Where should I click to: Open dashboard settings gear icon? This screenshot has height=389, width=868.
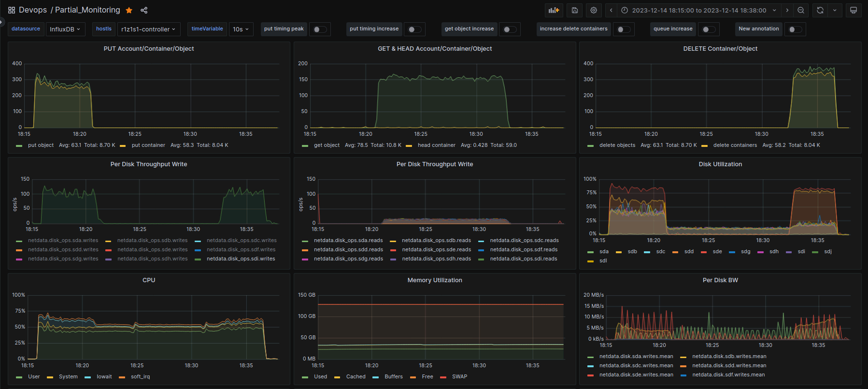(x=594, y=10)
